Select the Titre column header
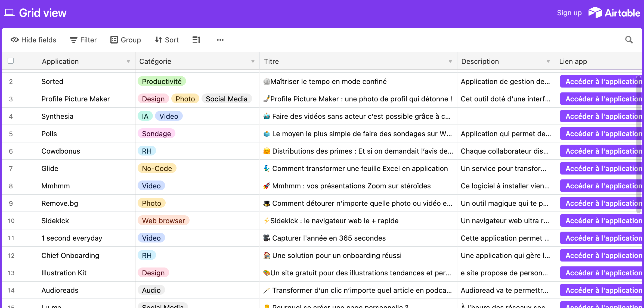The width and height of the screenshot is (644, 308). coord(271,61)
